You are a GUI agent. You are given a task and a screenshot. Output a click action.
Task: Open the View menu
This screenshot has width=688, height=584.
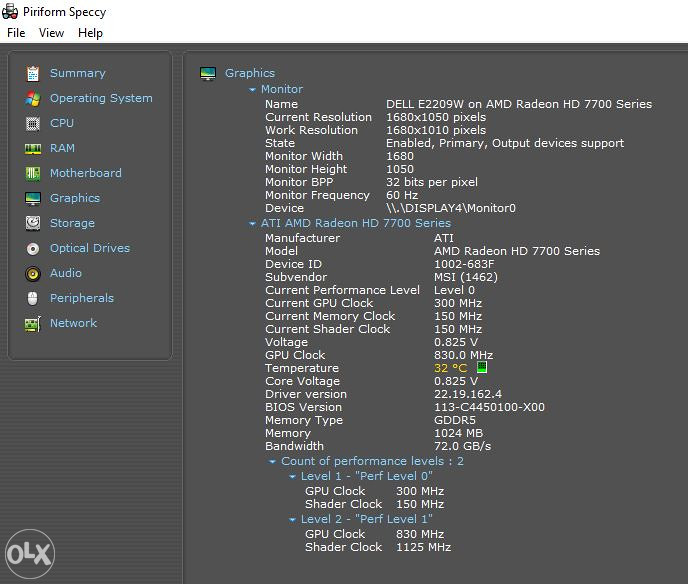(x=51, y=33)
